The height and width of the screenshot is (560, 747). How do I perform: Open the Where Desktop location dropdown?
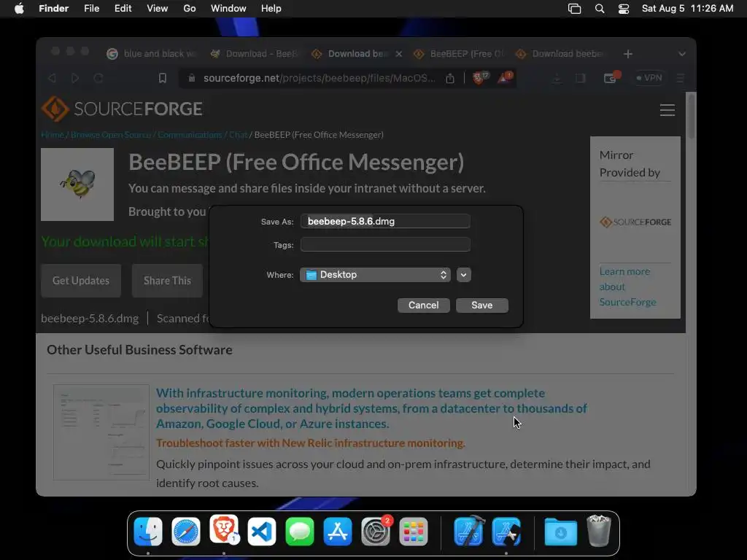[375, 275]
